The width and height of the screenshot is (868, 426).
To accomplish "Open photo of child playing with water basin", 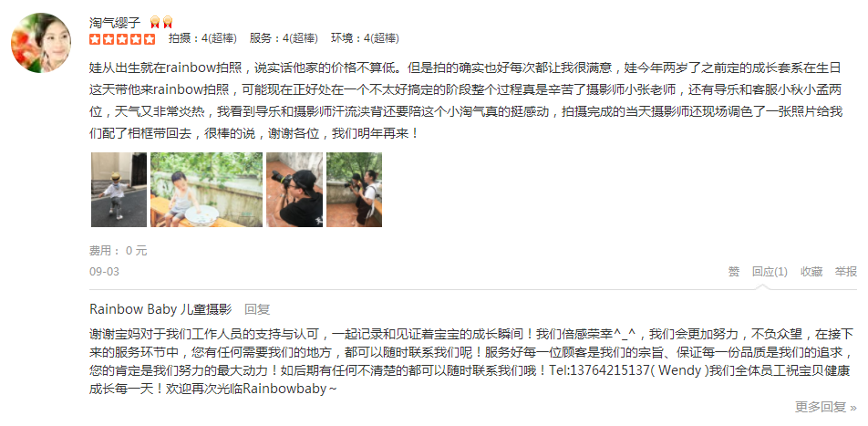I will [x=206, y=190].
